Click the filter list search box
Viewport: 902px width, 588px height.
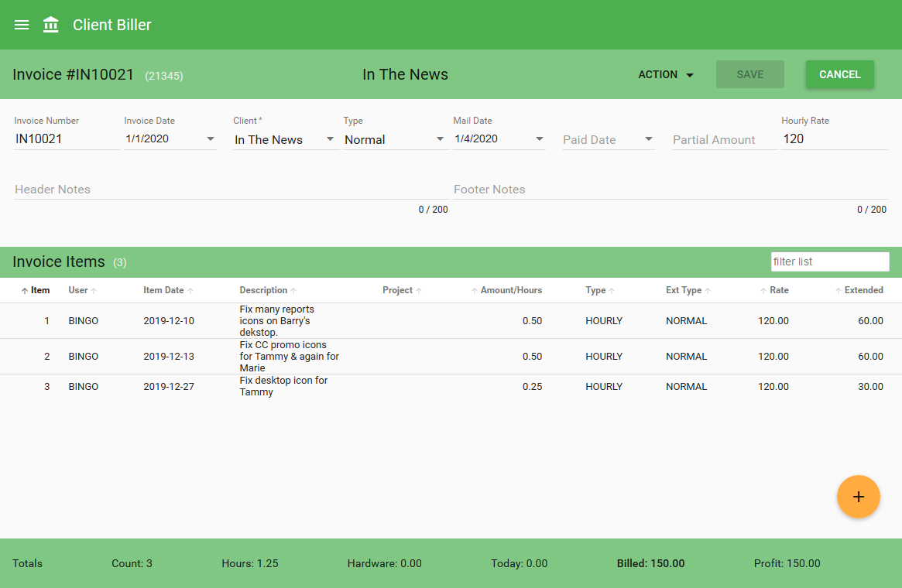[x=829, y=262]
